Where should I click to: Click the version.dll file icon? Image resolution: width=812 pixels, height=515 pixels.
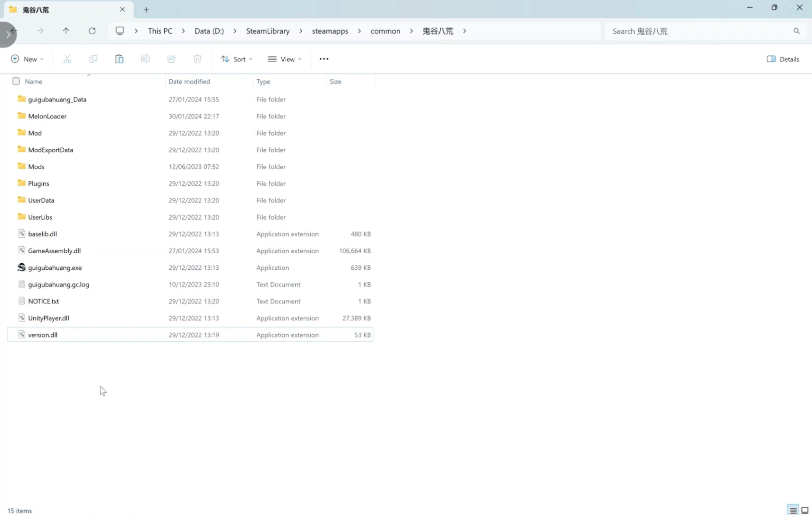pos(22,335)
